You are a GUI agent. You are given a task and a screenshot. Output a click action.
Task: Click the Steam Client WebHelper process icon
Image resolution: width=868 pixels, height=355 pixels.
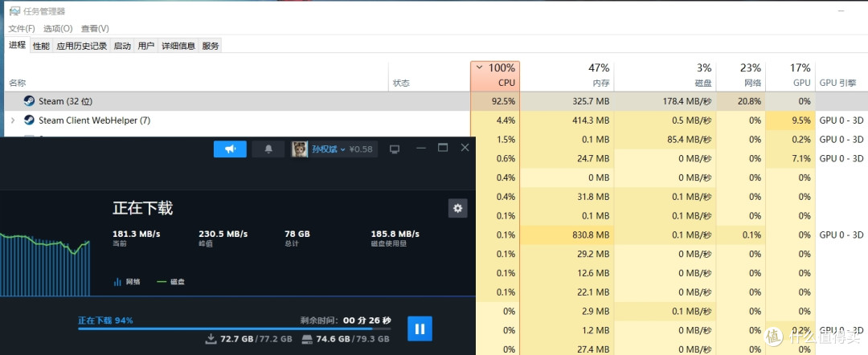29,120
